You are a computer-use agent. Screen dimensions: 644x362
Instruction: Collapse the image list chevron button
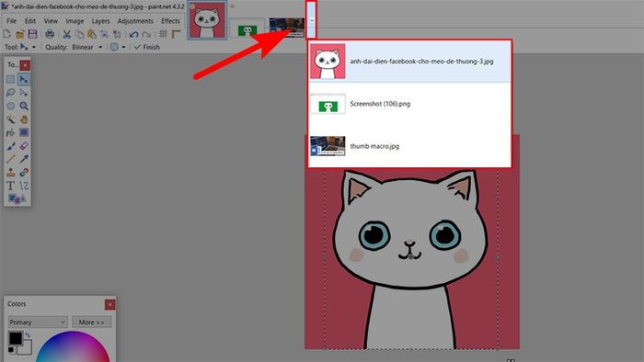click(311, 19)
